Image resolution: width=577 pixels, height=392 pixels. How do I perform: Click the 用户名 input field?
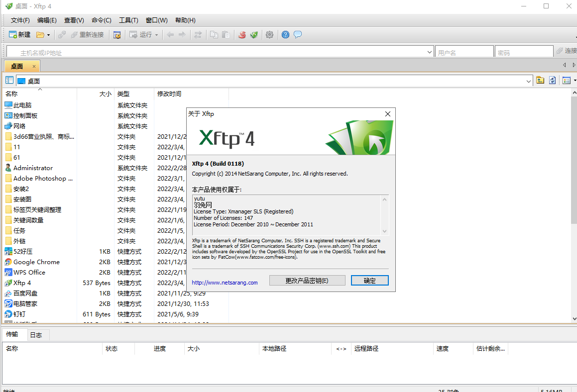coord(464,52)
